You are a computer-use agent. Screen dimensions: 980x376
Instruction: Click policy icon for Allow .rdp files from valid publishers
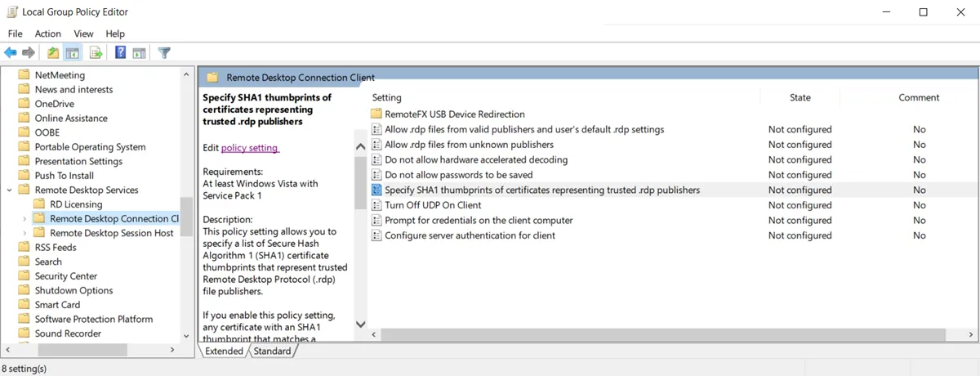click(x=376, y=129)
